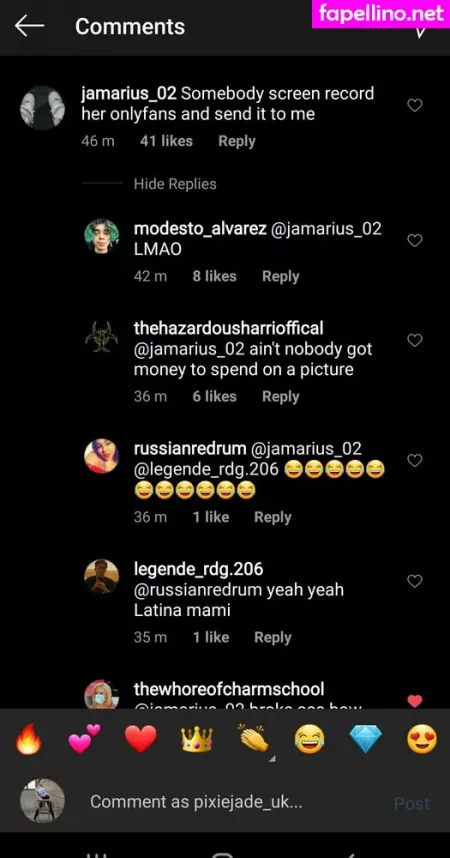
Task: Open the 41 likes list
Action: click(x=166, y=141)
